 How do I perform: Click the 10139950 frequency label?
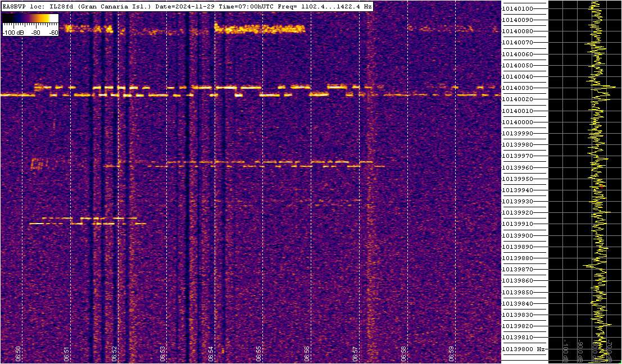click(518, 179)
